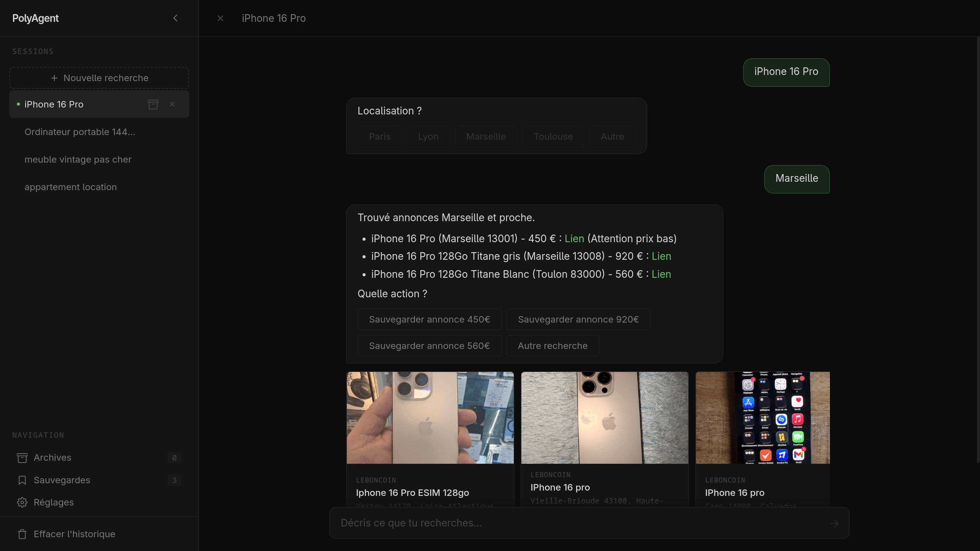Open the Archives icon in navigation
Screen dimensions: 980x551
coord(22,458)
